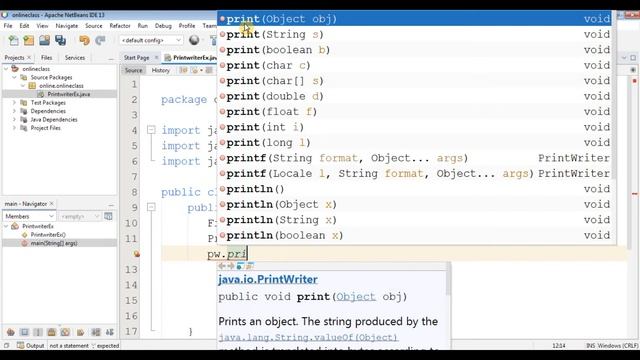Switch to the Start Page tab
Viewport: 640px width, 360px height.
click(x=136, y=58)
